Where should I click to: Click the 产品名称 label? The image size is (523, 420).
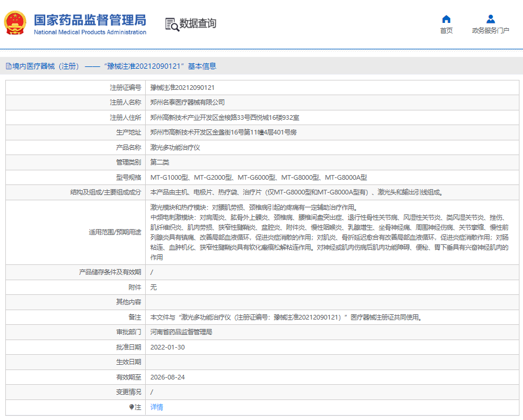pos(129,147)
